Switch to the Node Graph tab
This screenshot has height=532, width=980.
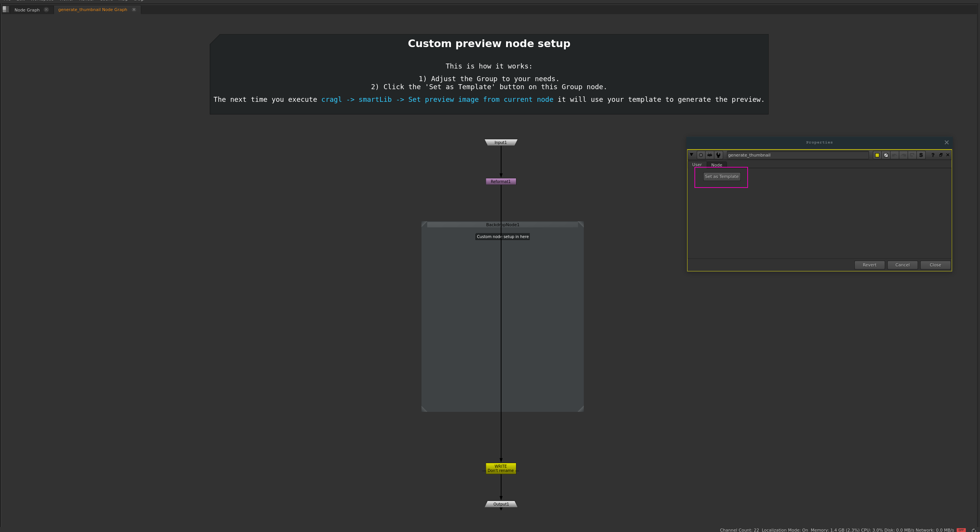[27, 10]
